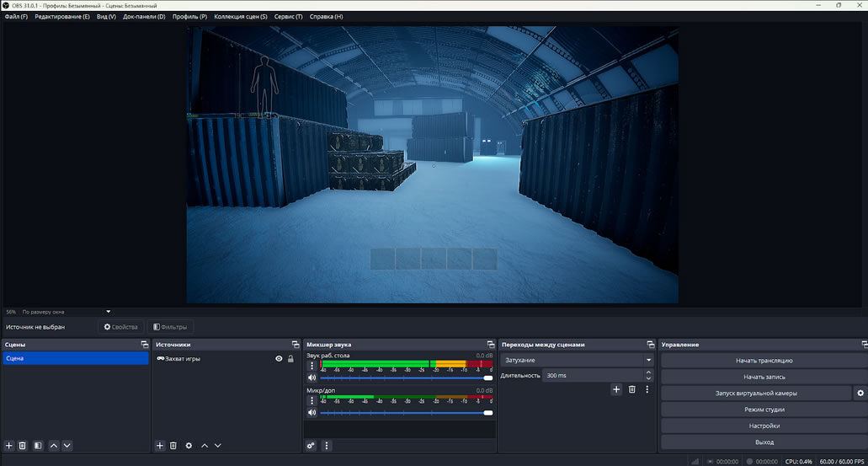Viewport: 868px width, 466px height.
Task: Add a new source in Источники panel
Action: click(159, 446)
